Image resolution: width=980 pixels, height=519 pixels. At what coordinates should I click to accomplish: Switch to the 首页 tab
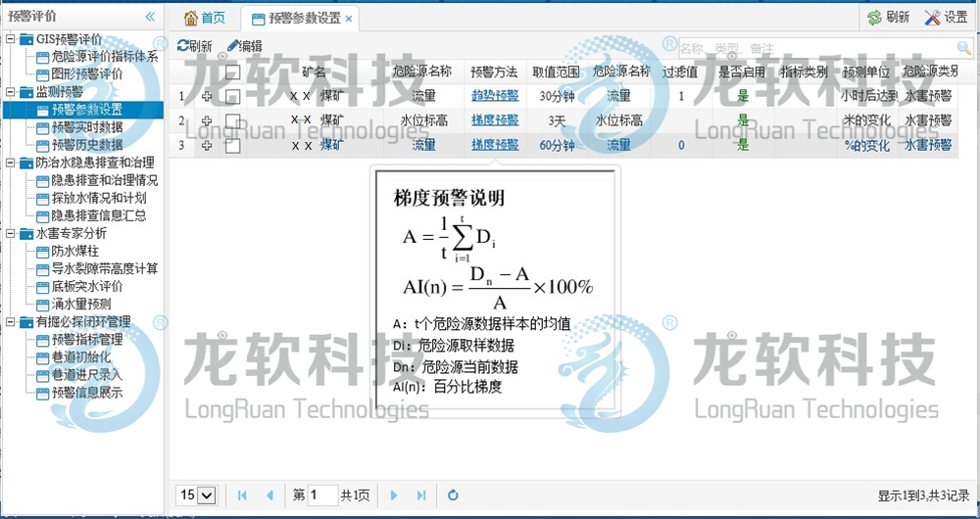pyautogui.click(x=204, y=18)
